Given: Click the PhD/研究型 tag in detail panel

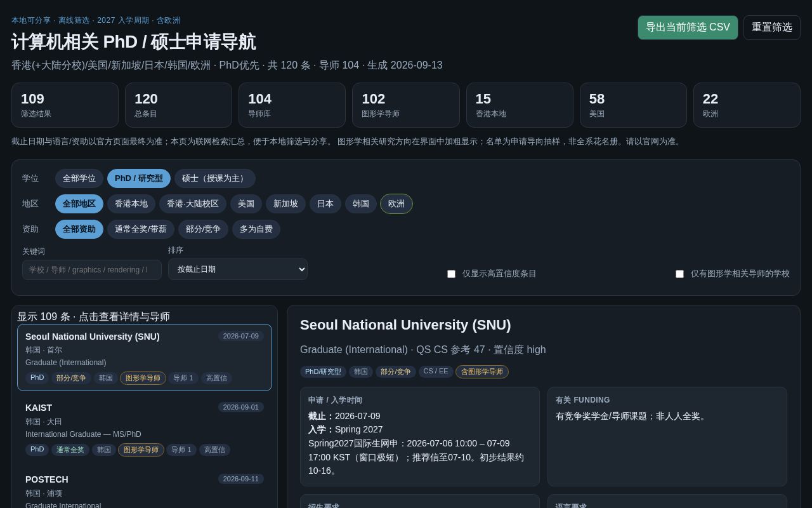Looking at the screenshot, I should click(323, 371).
